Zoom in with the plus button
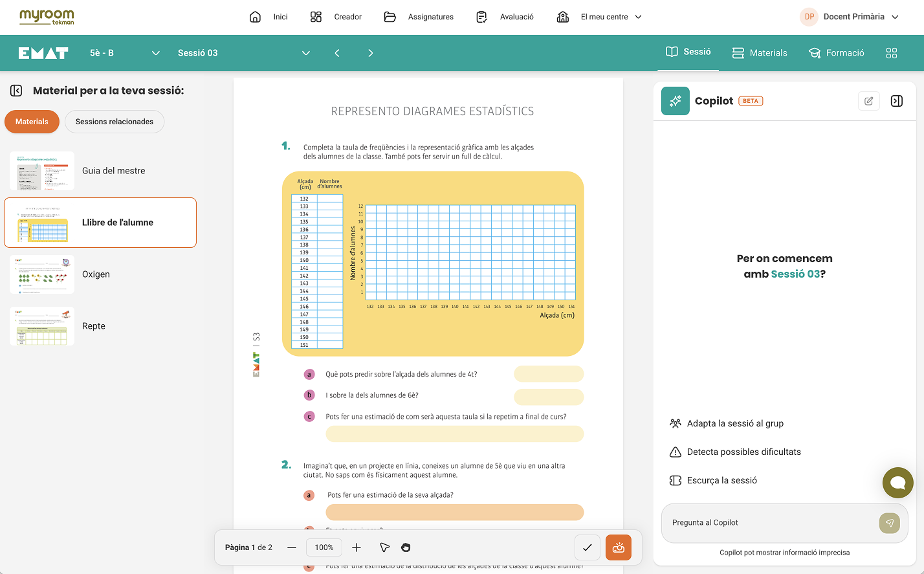Viewport: 924px width, 574px height. point(357,547)
